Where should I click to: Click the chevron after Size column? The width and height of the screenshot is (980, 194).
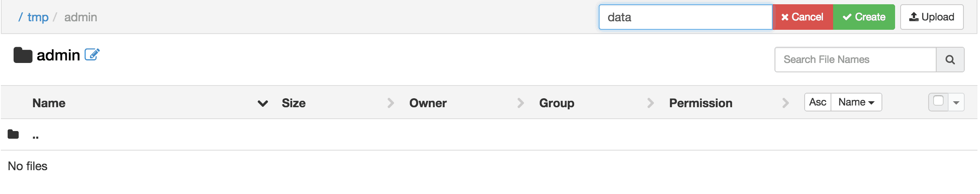391,103
